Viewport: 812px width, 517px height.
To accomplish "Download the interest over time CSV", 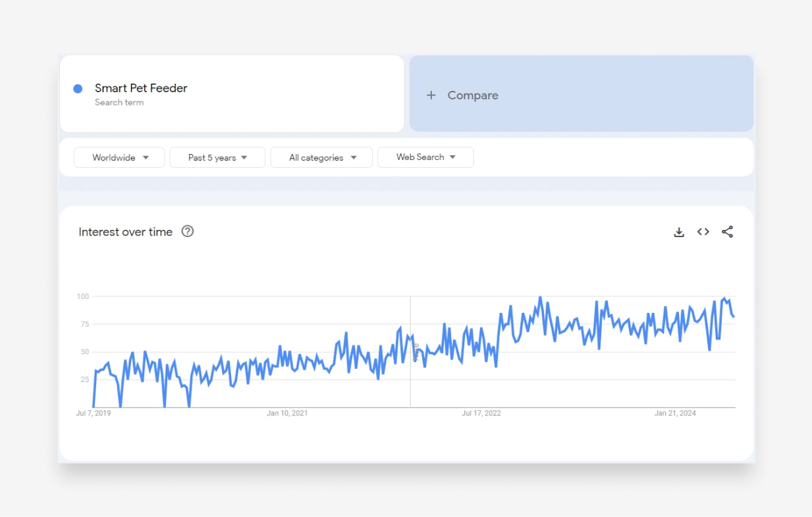I will 679,232.
